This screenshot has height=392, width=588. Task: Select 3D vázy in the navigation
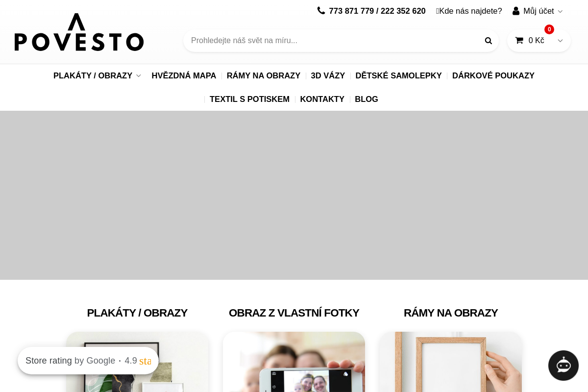328,76
